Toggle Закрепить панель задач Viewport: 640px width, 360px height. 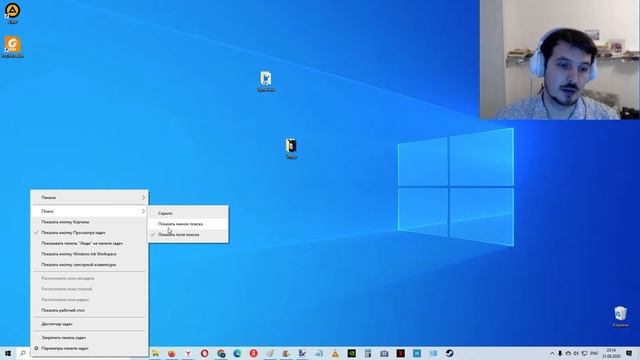89,338
